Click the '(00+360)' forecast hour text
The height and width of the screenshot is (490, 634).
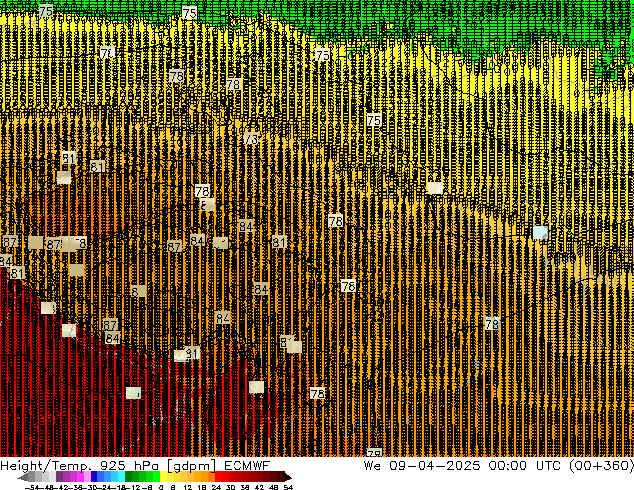[x=601, y=465]
